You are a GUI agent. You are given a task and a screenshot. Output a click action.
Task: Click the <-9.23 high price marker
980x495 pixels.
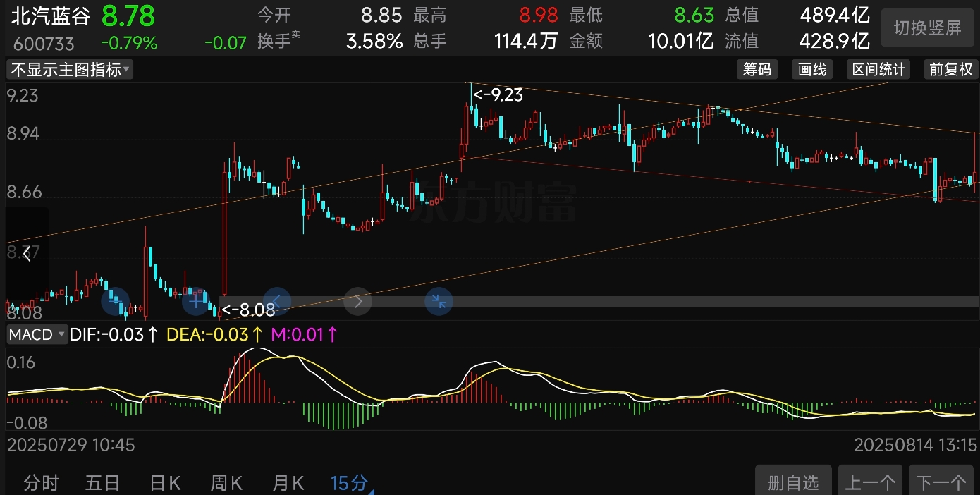coord(498,94)
